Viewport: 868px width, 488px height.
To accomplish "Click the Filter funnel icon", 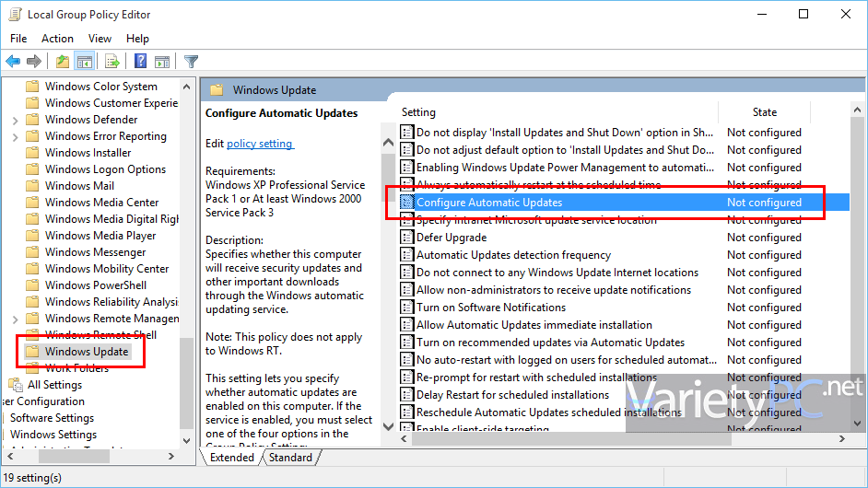I will [191, 62].
